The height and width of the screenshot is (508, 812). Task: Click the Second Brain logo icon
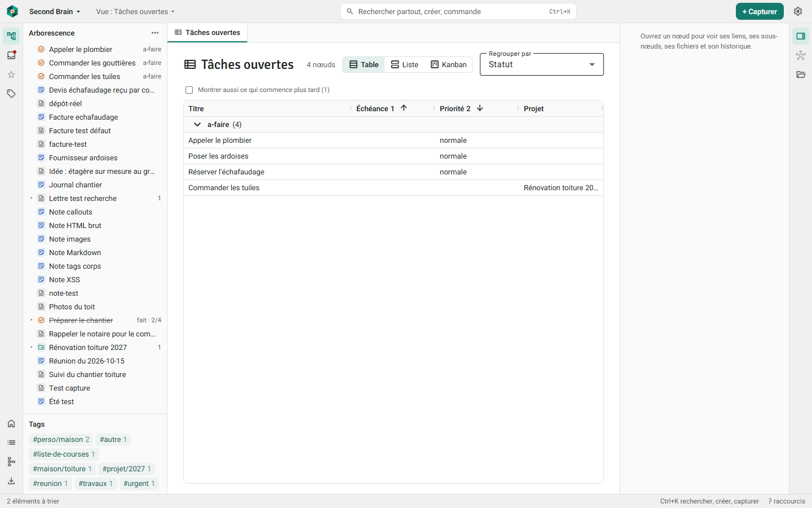click(12, 11)
